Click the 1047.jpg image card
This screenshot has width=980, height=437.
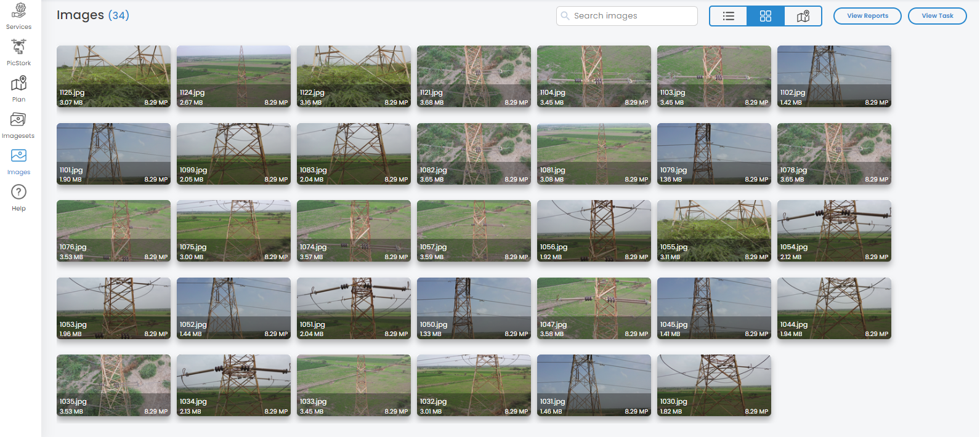click(x=594, y=308)
